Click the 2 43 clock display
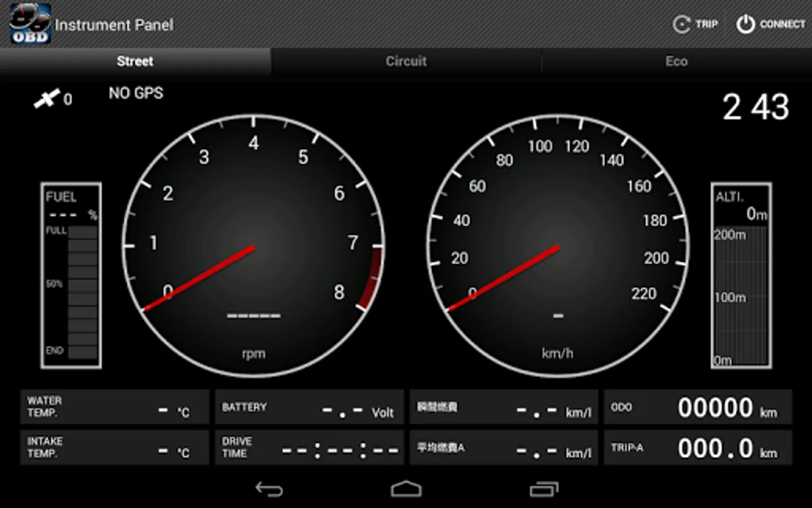 tap(756, 107)
